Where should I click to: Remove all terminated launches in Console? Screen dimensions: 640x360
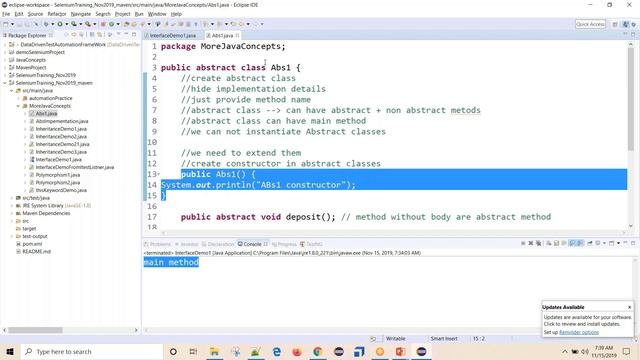[538, 243]
